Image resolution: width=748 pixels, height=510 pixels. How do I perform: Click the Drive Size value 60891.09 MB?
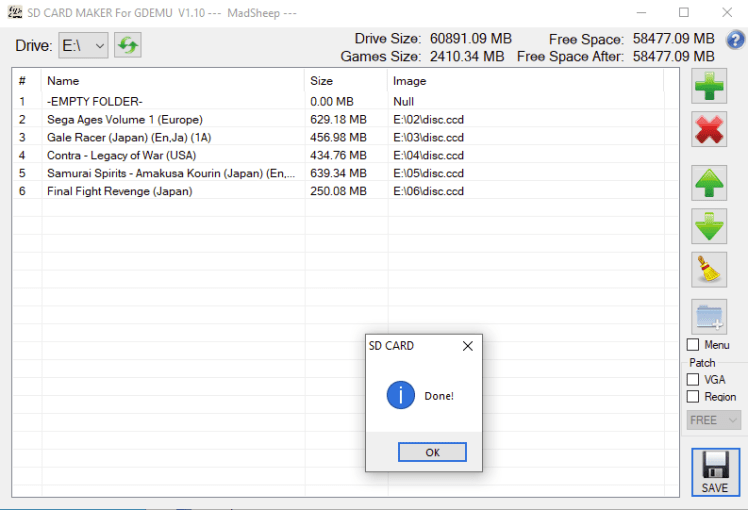(x=471, y=38)
